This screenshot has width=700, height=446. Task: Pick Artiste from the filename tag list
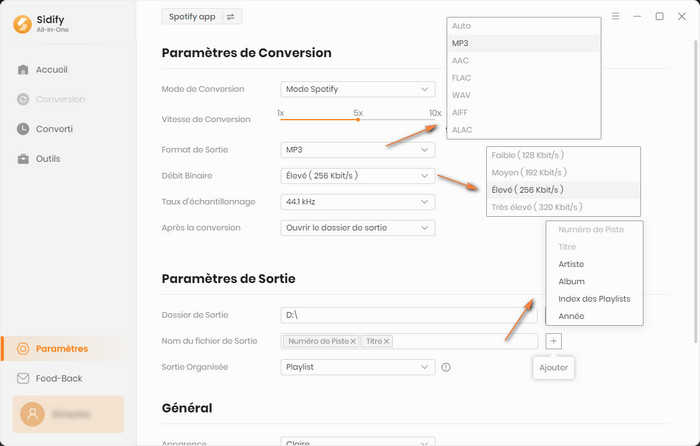coord(571,264)
